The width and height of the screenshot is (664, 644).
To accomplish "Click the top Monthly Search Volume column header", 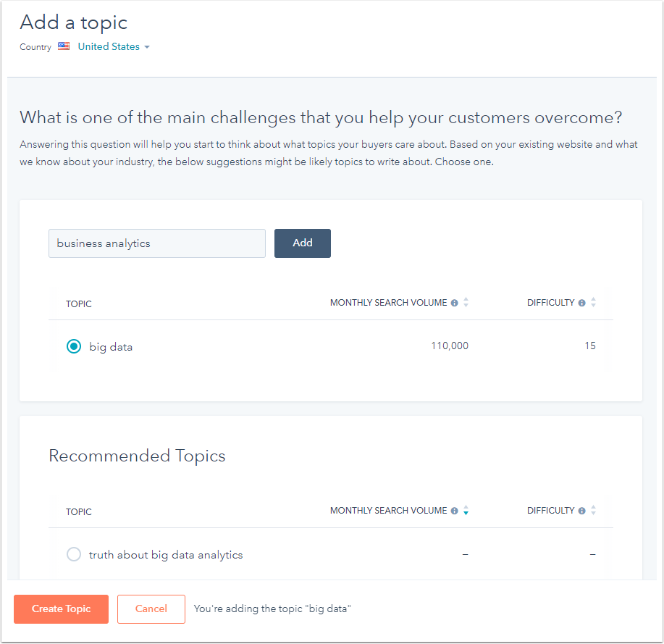I will pos(388,303).
